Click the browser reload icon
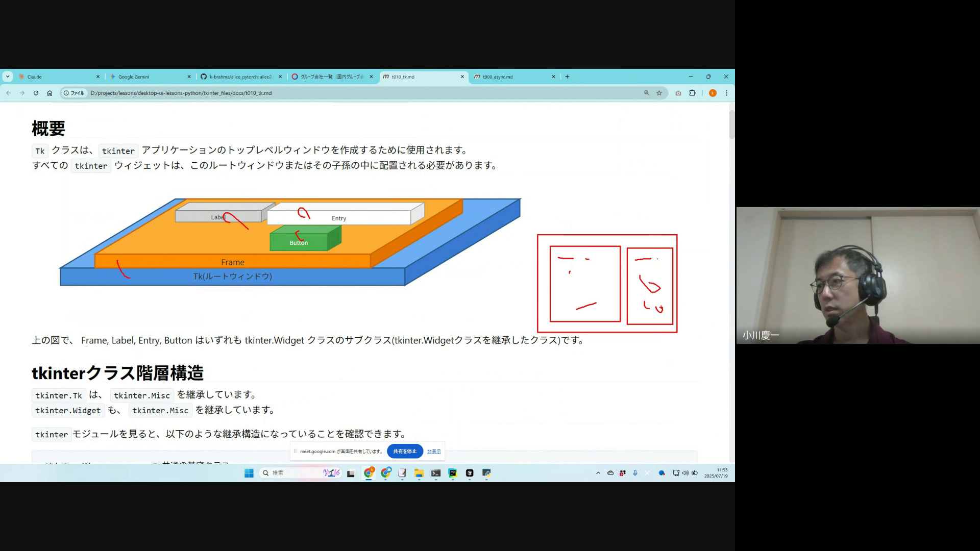Screen dimensions: 980x551 [x=36, y=93]
